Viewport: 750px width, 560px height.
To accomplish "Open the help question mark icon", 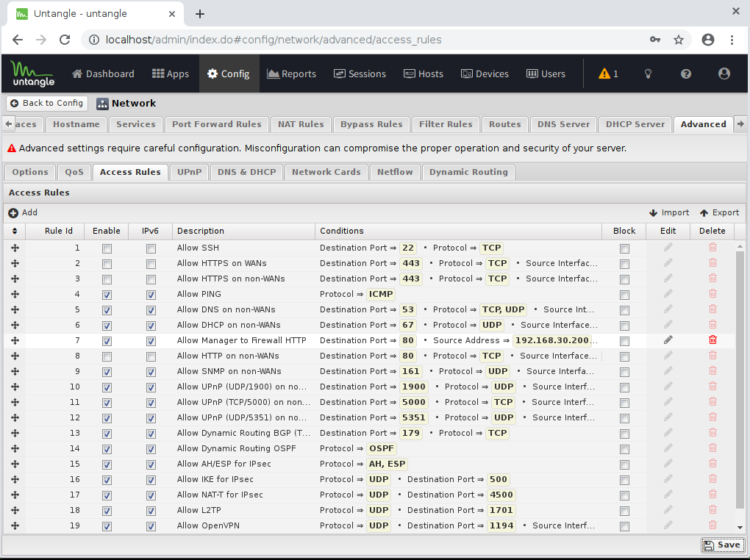I will (x=686, y=73).
